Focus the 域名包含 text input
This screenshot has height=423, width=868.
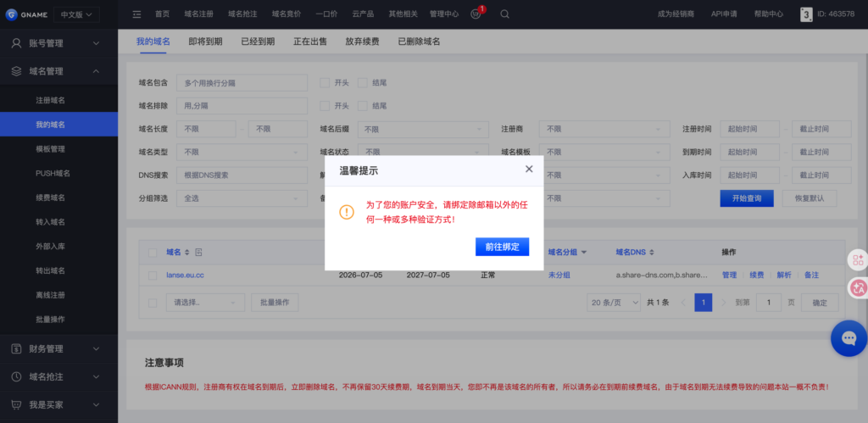[x=242, y=83]
